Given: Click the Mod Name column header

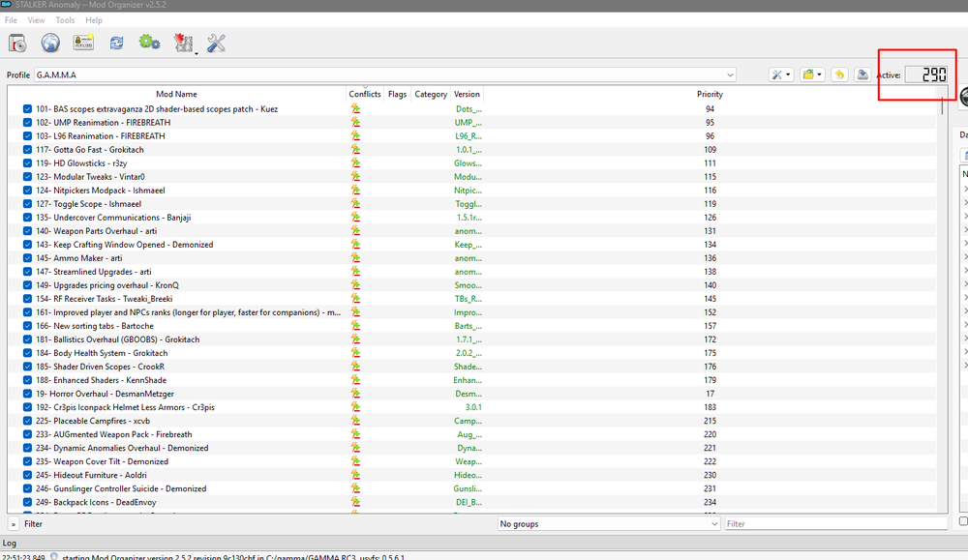Looking at the screenshot, I should 176,94.
